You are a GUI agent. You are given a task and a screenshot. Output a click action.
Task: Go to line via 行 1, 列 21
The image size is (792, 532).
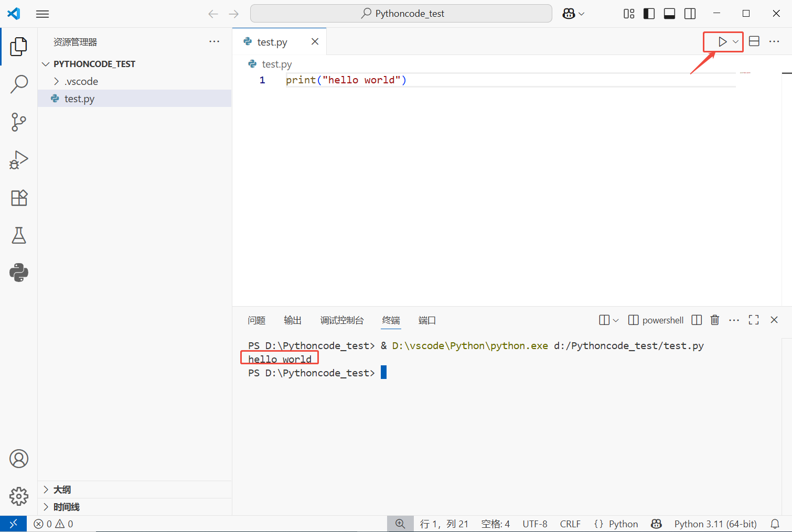point(444,524)
